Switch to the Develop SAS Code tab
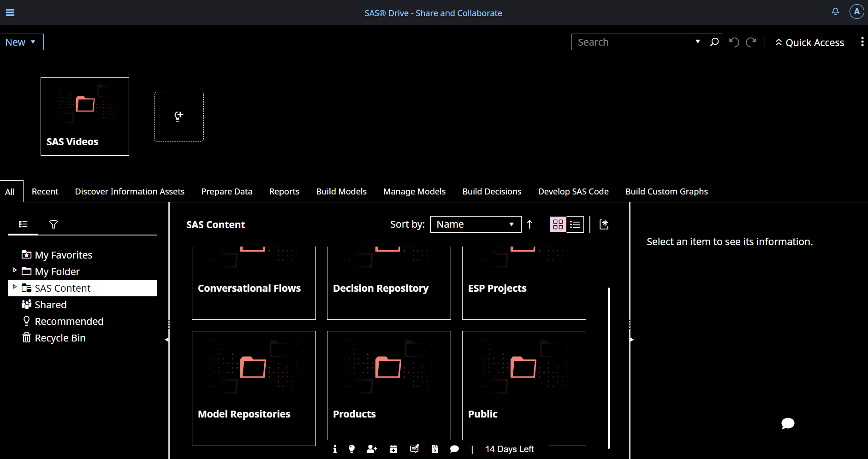Screen dimensions: 868x459 (x=573, y=192)
